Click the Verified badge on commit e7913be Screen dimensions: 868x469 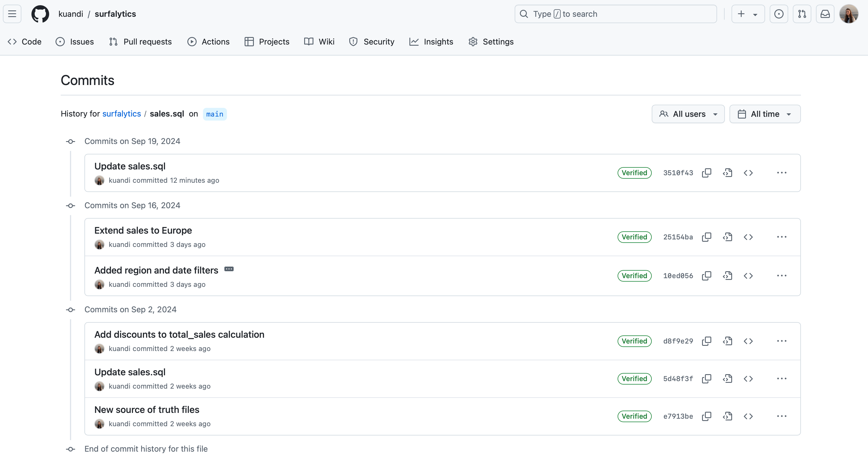tap(634, 416)
